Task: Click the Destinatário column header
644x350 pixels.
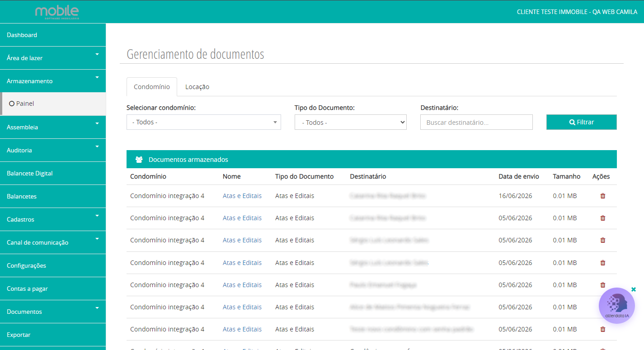Action: [x=368, y=176]
